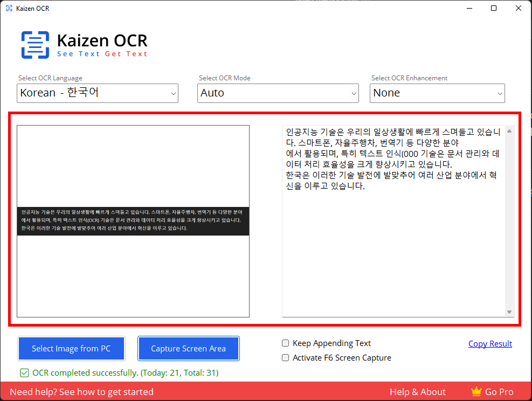Image resolution: width=532 pixels, height=401 pixels.
Task: Click the Capture Screen Area button
Action: tap(188, 349)
